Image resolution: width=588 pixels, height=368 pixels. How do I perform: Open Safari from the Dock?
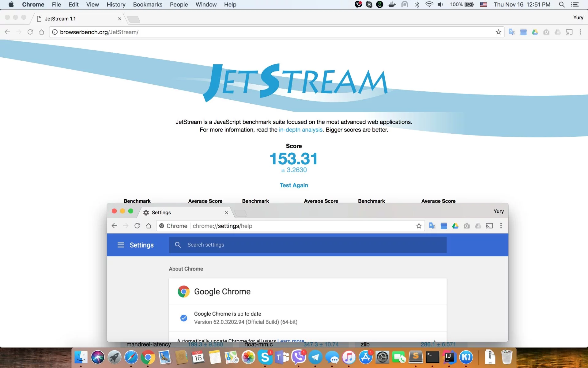(131, 357)
